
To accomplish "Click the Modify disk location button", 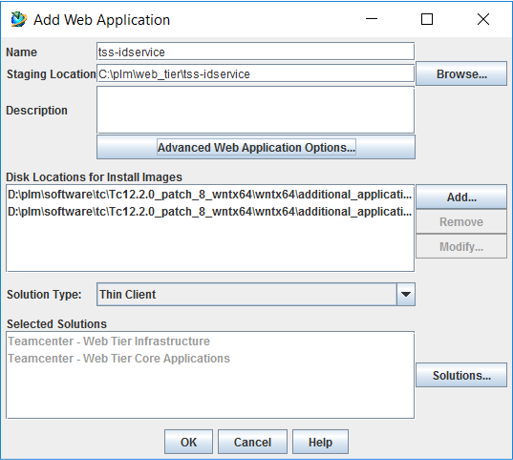I will click(x=461, y=246).
